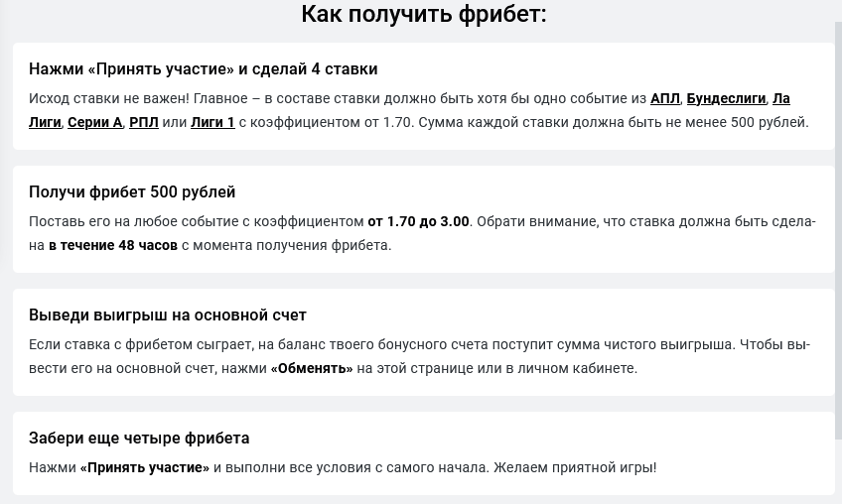Click 'Выведи выигрыш на основной счет' heading
Image resolution: width=842 pixels, height=504 pixels.
point(168,315)
